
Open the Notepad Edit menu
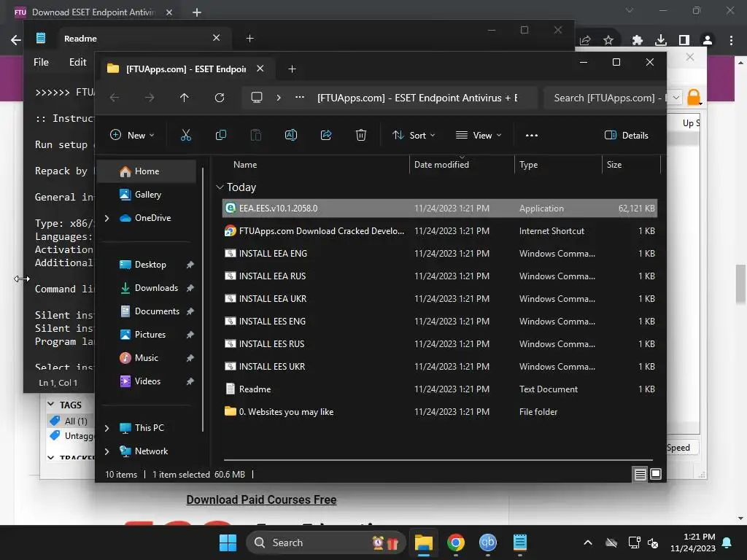[x=77, y=62]
